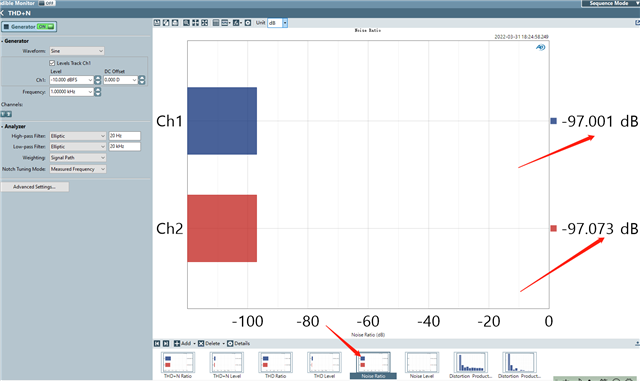The height and width of the screenshot is (381, 640).
Task: Toggle generator channel 2 button
Action: 9,114
